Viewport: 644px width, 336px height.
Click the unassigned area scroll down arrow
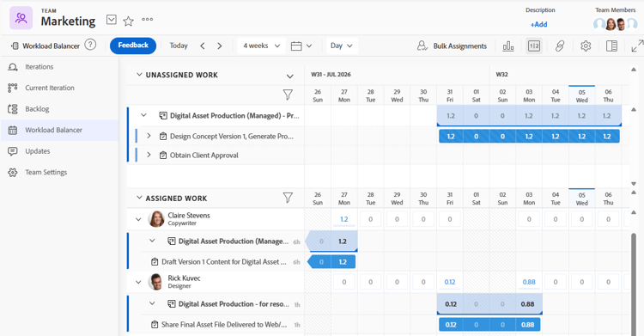pos(634,184)
